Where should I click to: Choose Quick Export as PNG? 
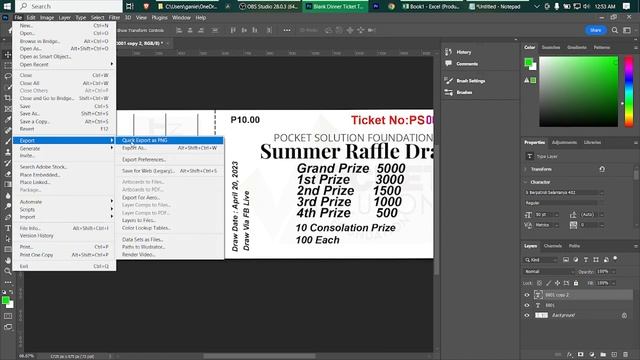point(169,140)
